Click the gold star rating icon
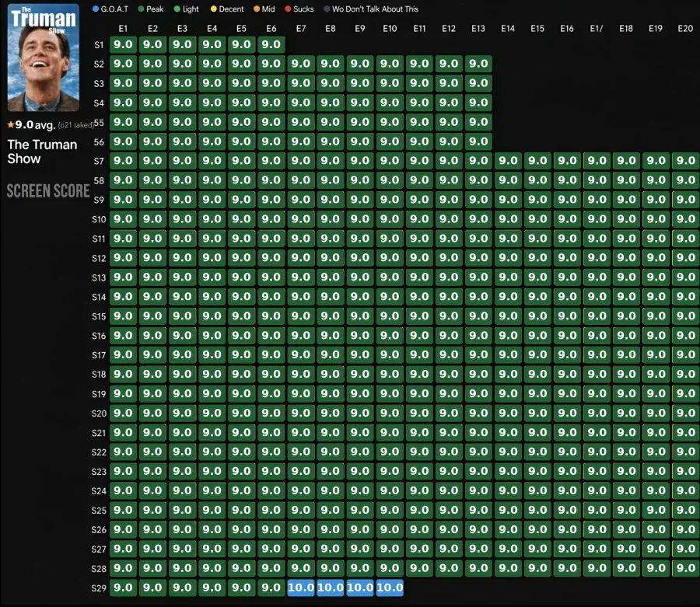 tap(11, 124)
